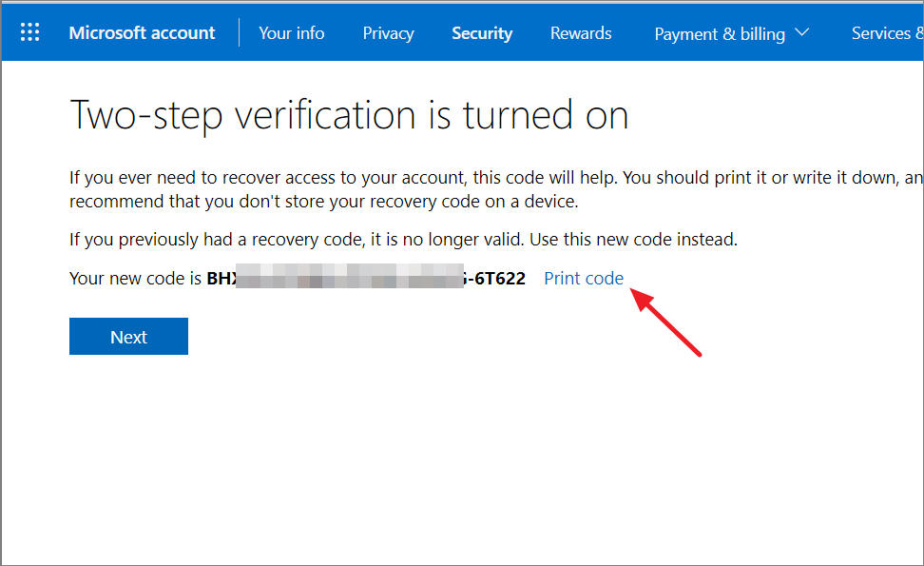Open the app launcher grid icon
Viewport: 924px width, 566px height.
coord(30,31)
